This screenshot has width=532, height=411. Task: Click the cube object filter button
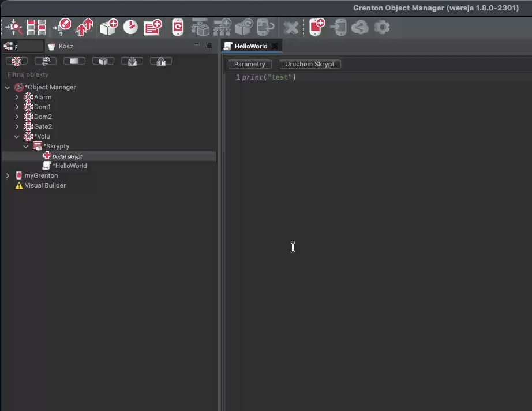click(x=103, y=61)
